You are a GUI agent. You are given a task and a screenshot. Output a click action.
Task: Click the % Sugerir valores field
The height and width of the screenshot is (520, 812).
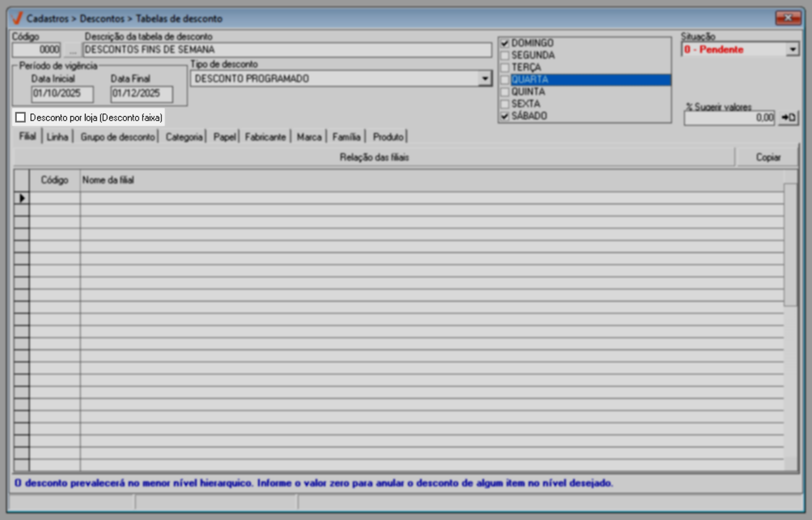click(x=730, y=118)
